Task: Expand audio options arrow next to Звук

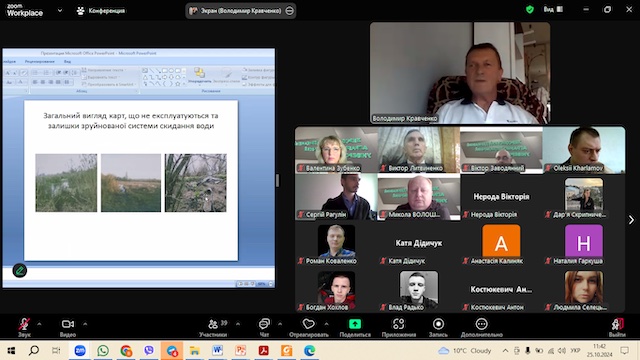Action: (x=39, y=324)
